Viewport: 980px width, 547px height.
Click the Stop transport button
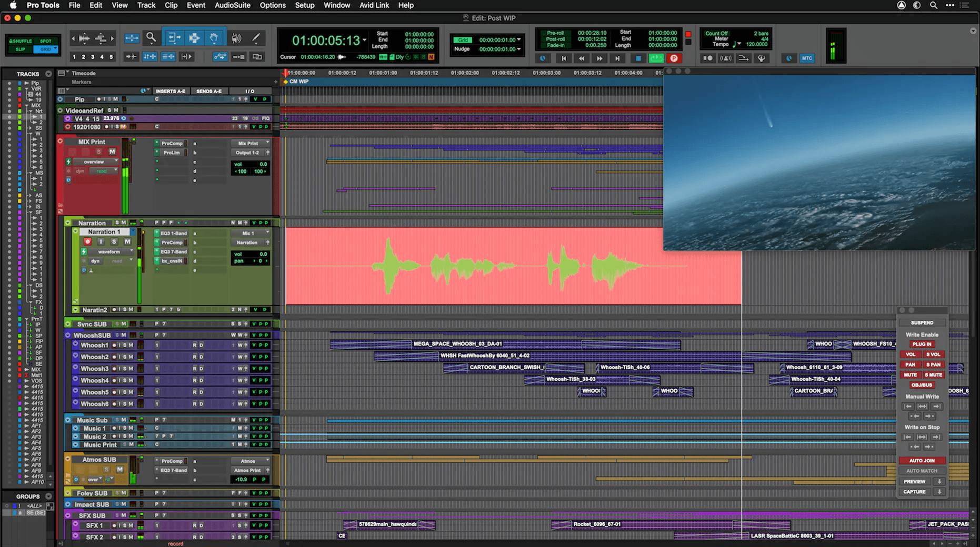[x=638, y=58]
